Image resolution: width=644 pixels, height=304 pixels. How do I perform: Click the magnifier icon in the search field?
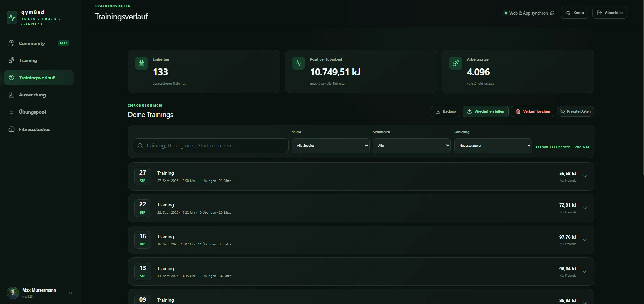[140, 146]
